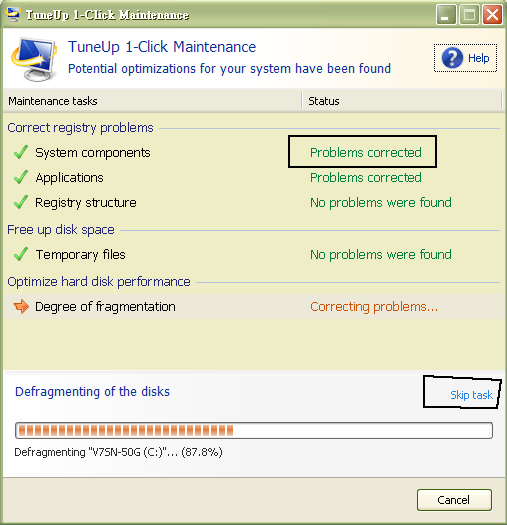
Task: Click the Correct registry problems group heading
Action: click(x=80, y=128)
